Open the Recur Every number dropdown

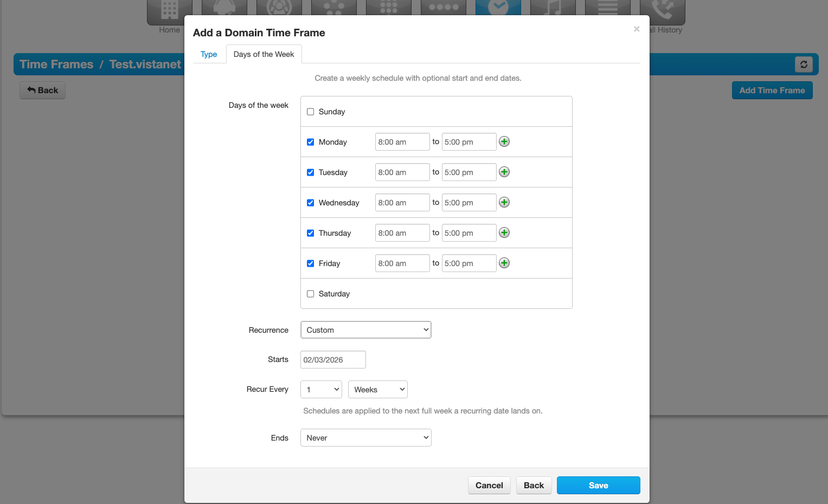click(322, 390)
